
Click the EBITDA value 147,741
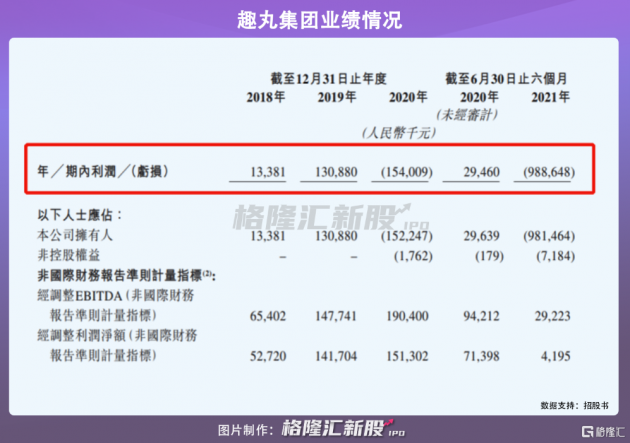pyautogui.click(x=336, y=316)
